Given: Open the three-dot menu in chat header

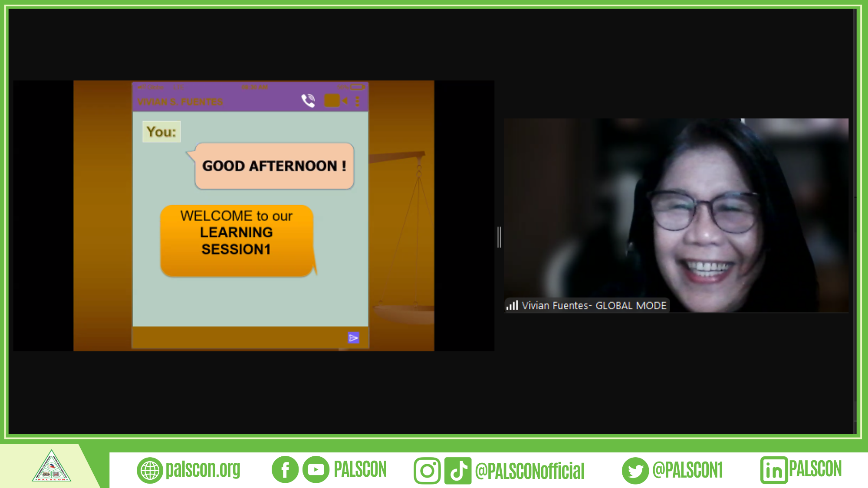Looking at the screenshot, I should coord(358,102).
